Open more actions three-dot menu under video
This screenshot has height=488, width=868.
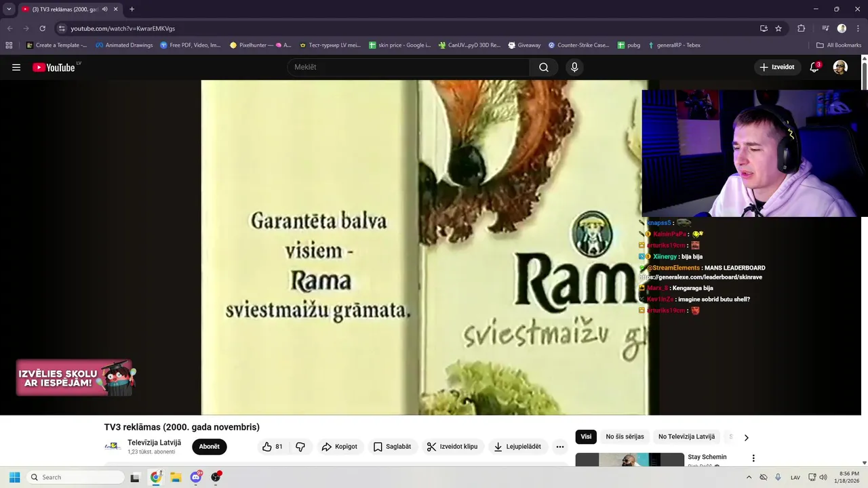pos(560,447)
